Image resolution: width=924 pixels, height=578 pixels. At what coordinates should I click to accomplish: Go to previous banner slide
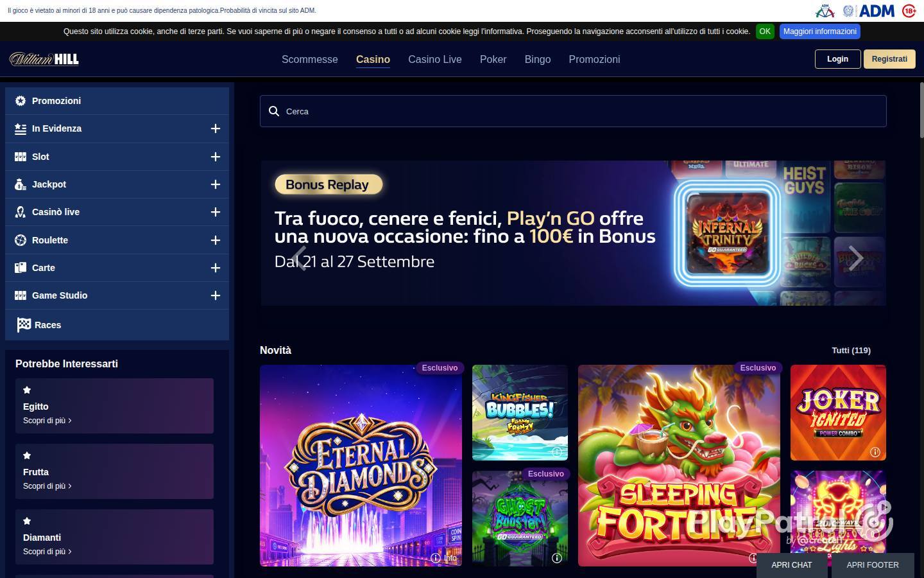299,258
